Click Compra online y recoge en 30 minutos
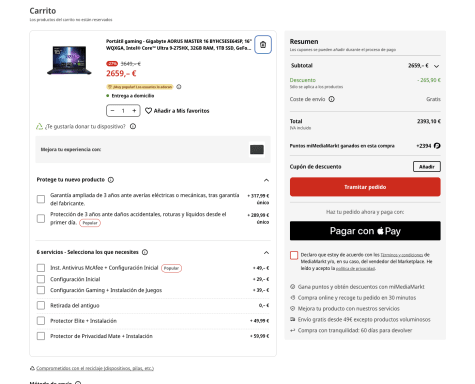This screenshot has height=384, width=475. point(357,298)
